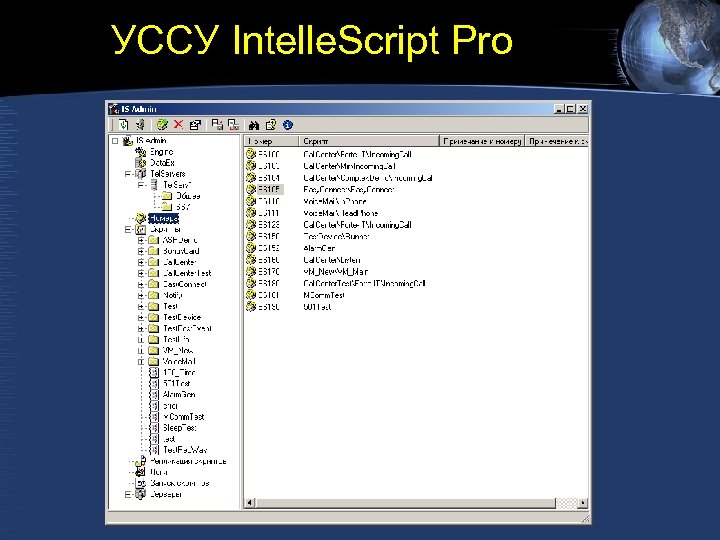Select the TestFaxWav script in the tree
The width and height of the screenshot is (720, 540).
click(x=185, y=450)
